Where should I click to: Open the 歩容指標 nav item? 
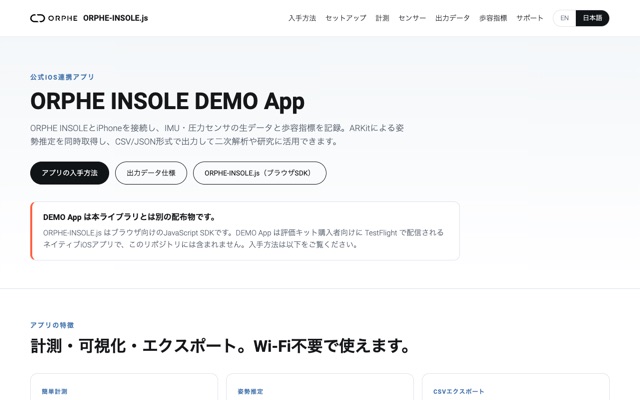pos(493,18)
